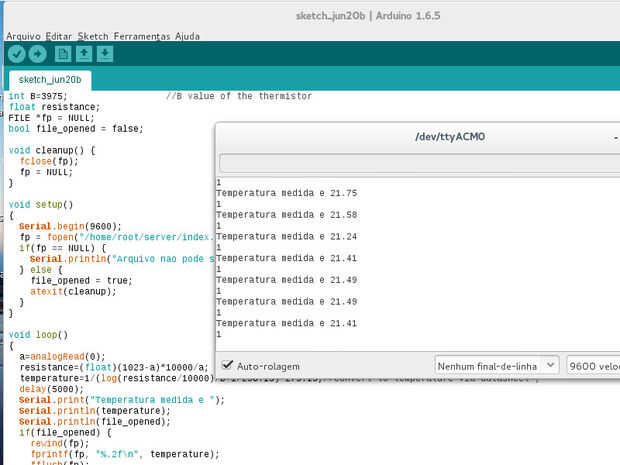Click the 'rewind(fp);' line
Viewport: 620px width, 465px height.
pos(60,443)
